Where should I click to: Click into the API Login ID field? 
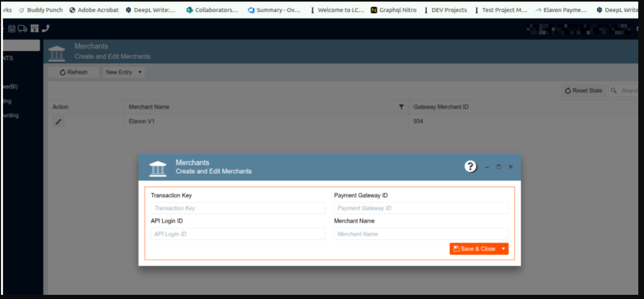click(x=238, y=234)
